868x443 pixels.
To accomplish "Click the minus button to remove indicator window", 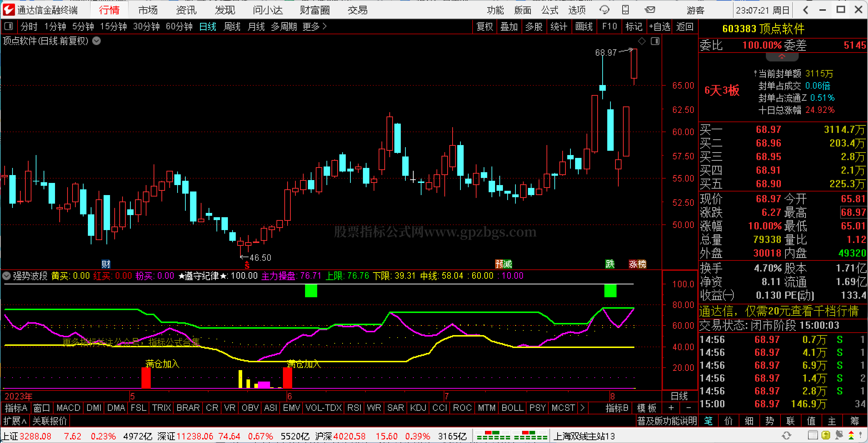I will (x=688, y=408).
